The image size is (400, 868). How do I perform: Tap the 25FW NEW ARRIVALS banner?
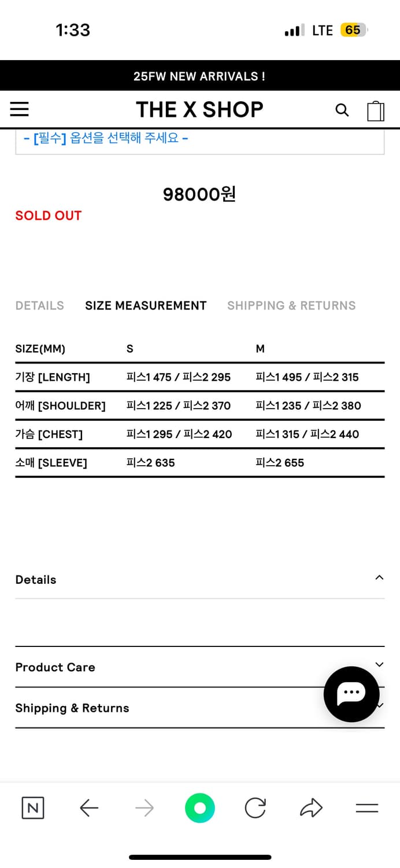(199, 76)
